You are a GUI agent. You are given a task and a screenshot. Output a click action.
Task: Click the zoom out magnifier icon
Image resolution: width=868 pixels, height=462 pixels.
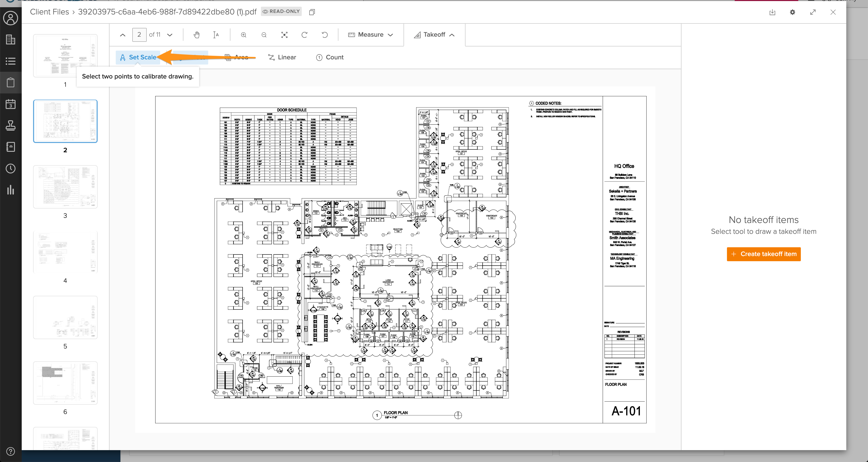point(264,35)
